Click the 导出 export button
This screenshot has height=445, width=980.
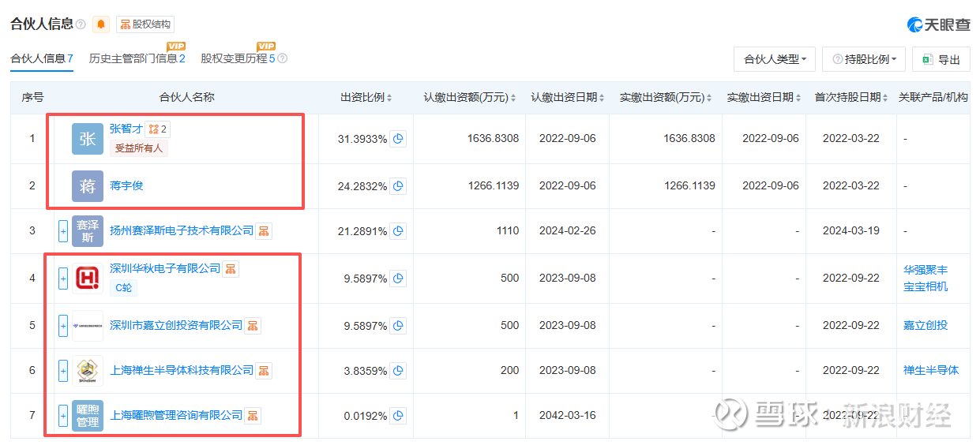941,59
